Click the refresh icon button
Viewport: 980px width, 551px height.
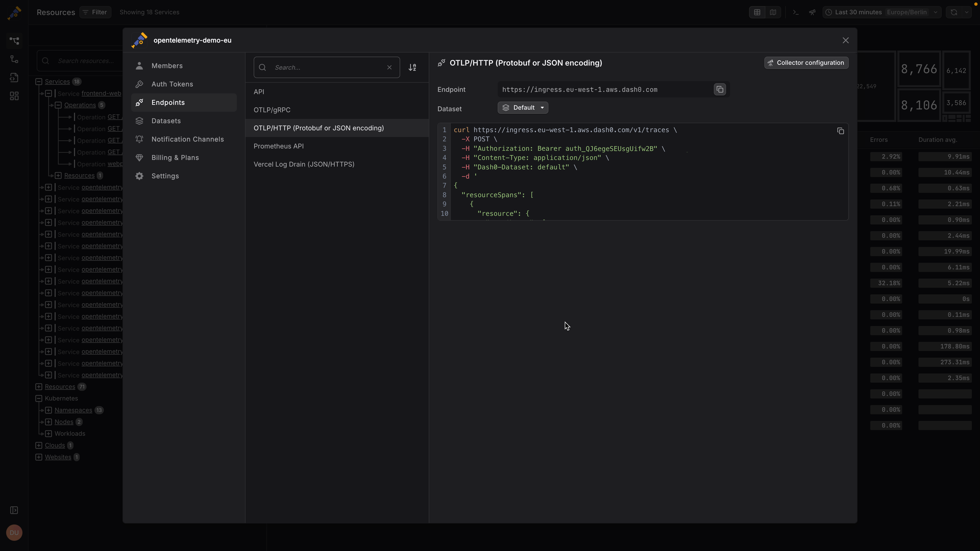coord(954,12)
